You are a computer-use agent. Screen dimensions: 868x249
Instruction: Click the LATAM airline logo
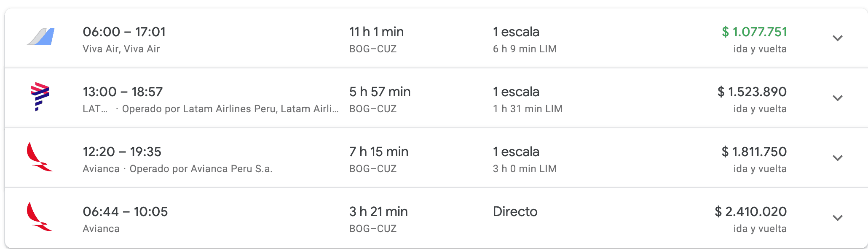click(40, 97)
